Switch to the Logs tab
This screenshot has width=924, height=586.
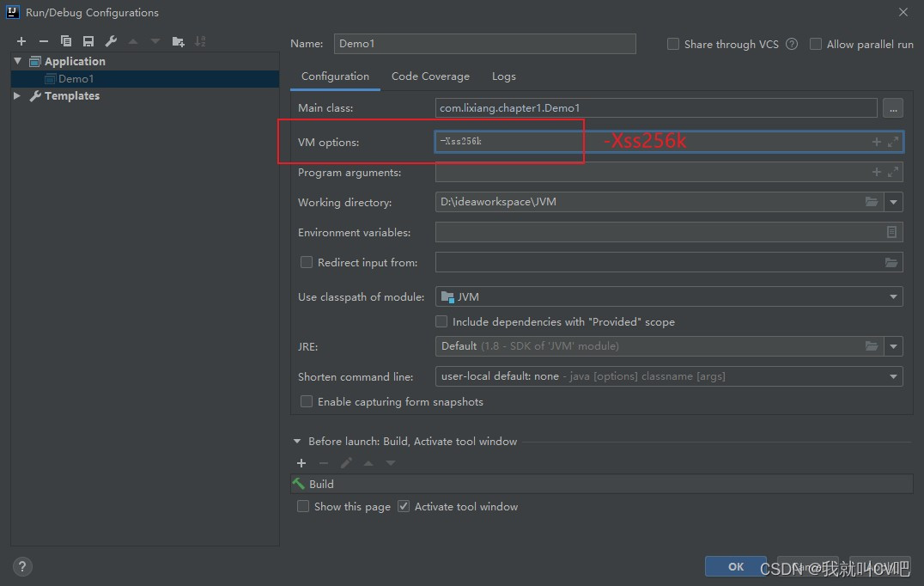pos(504,76)
